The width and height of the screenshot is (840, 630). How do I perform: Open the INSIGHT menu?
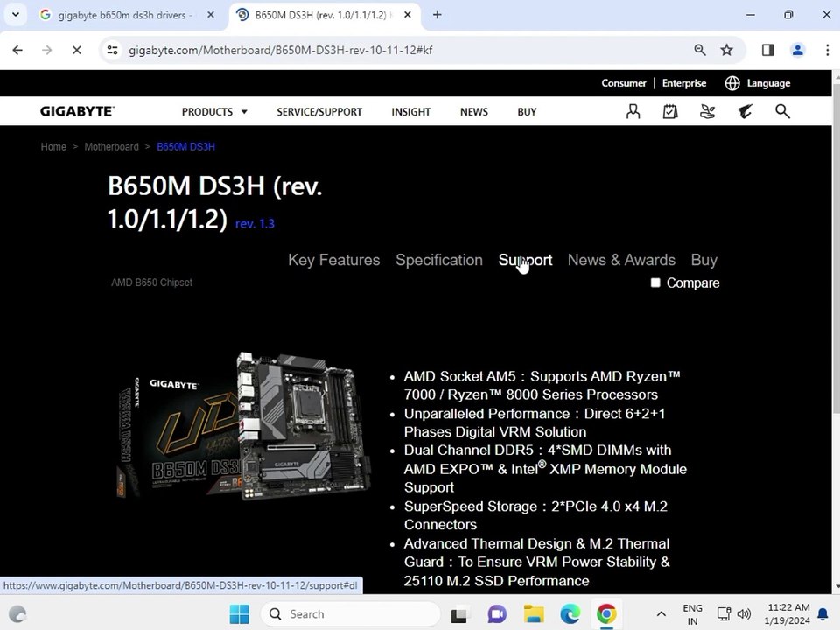pyautogui.click(x=411, y=111)
